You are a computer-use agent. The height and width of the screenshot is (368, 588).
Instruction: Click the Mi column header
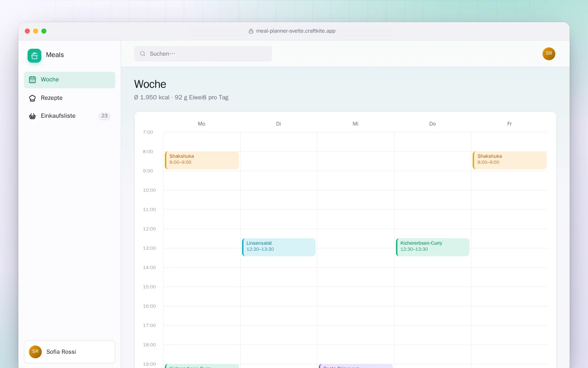(356, 124)
